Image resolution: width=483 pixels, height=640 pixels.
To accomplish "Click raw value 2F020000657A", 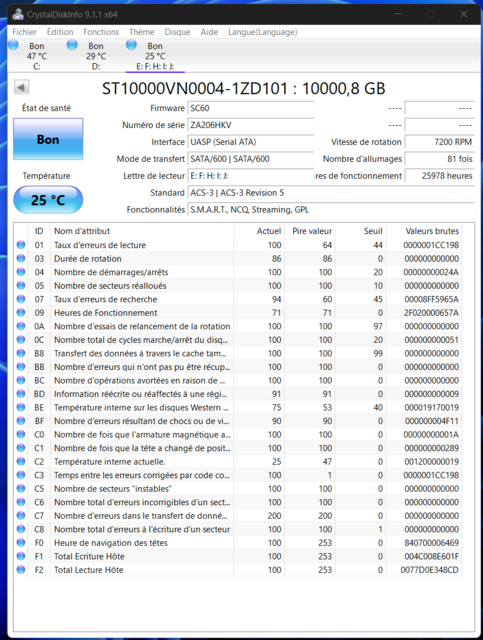I will (x=431, y=313).
